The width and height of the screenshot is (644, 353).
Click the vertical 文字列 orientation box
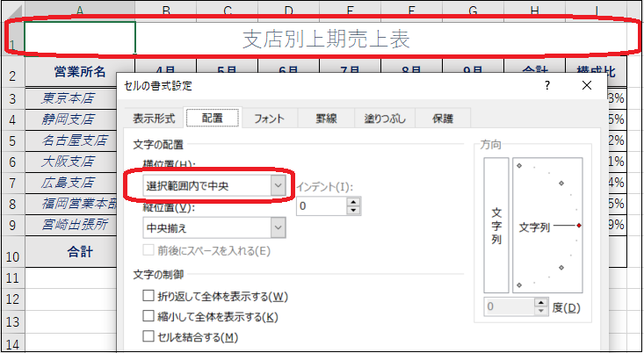coord(496,226)
